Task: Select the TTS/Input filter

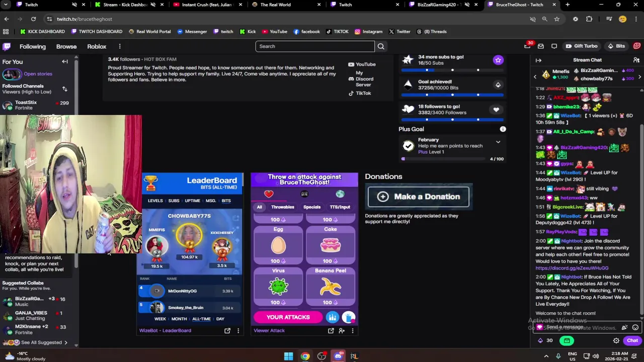Action: point(340,207)
